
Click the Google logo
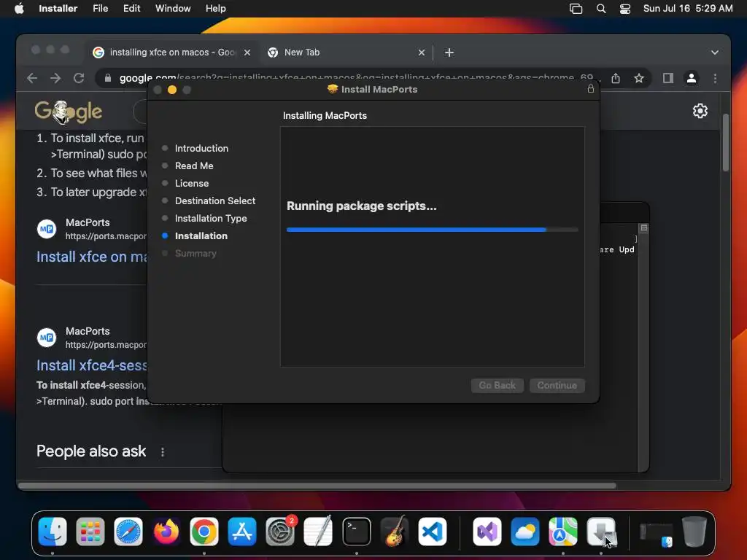[x=68, y=112]
